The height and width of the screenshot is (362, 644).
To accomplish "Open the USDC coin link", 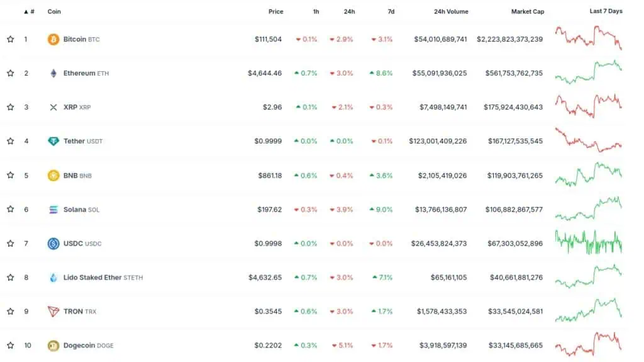I will coord(82,244).
